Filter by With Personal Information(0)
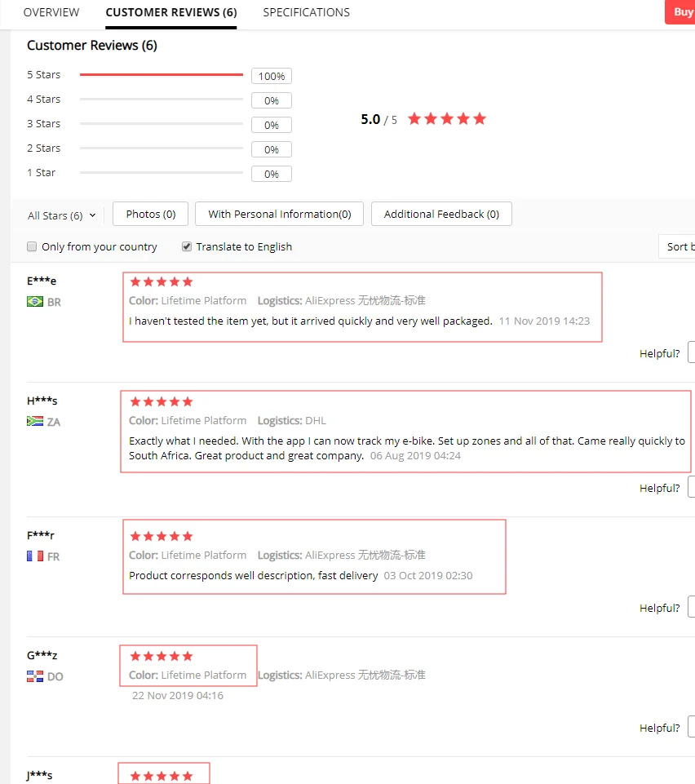The image size is (695, 784). [279, 214]
